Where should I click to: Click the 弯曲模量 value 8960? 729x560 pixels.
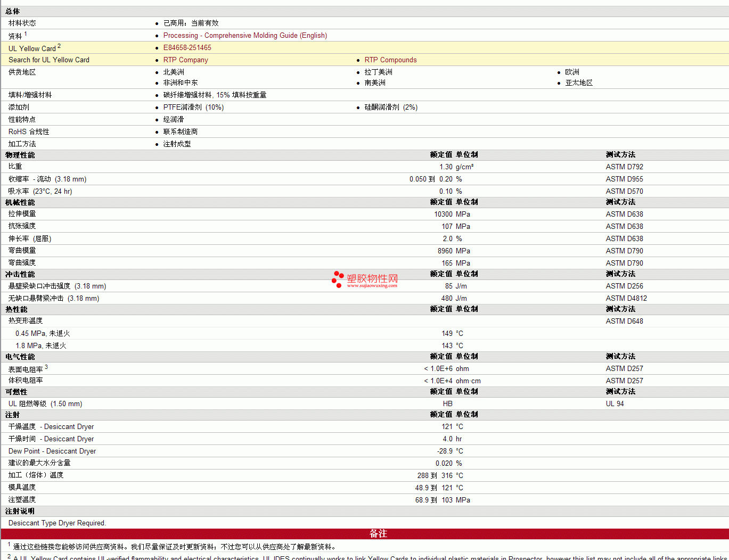[445, 251]
